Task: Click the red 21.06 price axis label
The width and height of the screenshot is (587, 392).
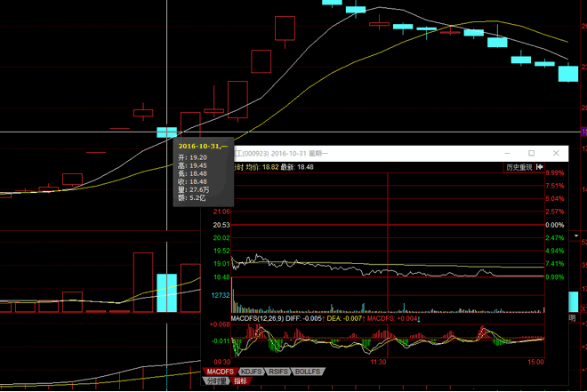Action: tap(221, 212)
